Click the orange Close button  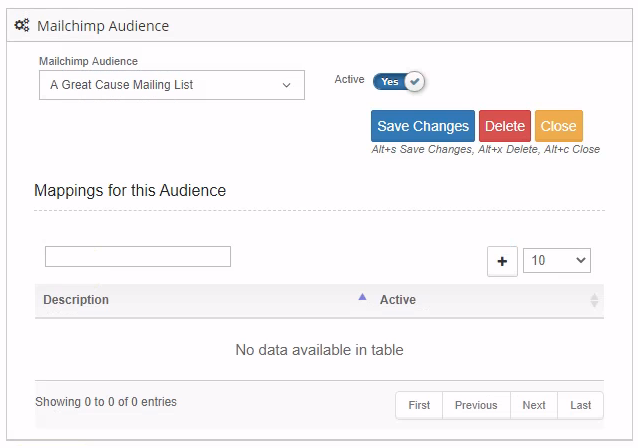559,126
